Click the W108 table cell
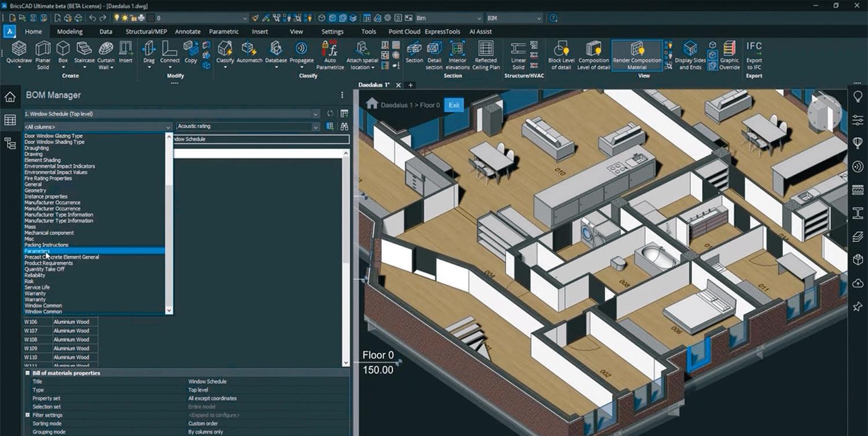Screen dimensions: 868x436 coord(38,340)
